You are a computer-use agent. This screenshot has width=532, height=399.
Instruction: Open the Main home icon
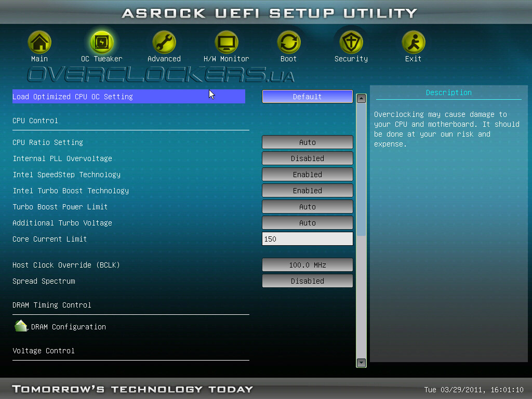[x=39, y=43]
